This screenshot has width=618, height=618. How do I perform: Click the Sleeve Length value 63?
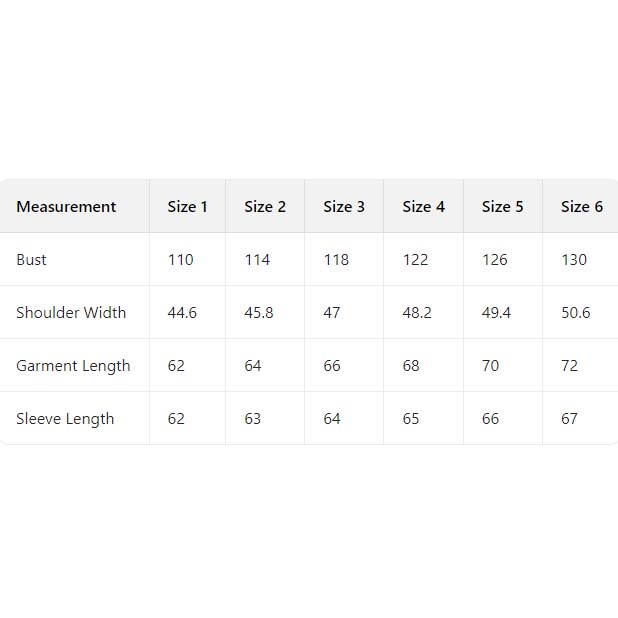click(x=253, y=419)
